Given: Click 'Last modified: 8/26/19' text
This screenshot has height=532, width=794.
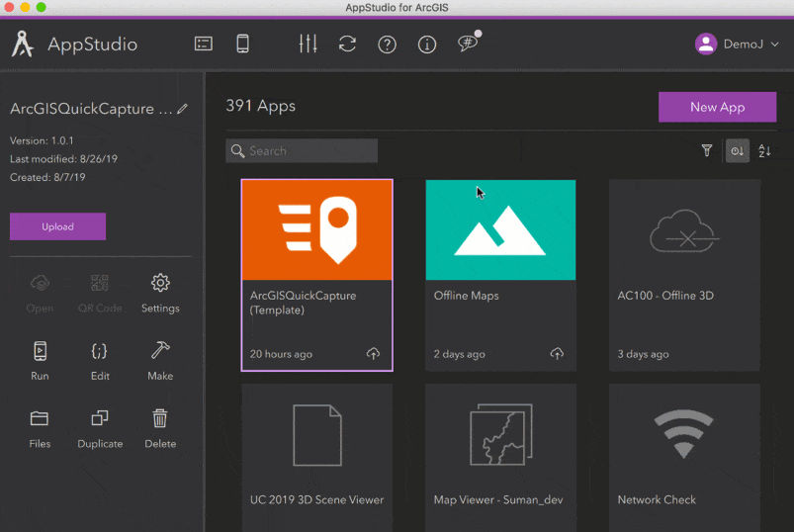Looking at the screenshot, I should pyautogui.click(x=64, y=159).
